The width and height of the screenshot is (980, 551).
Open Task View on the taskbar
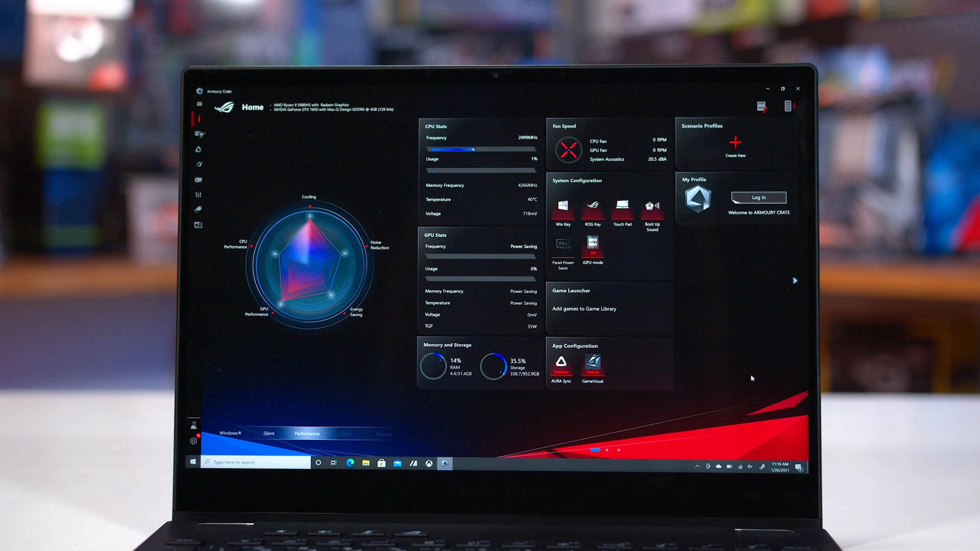point(334,463)
